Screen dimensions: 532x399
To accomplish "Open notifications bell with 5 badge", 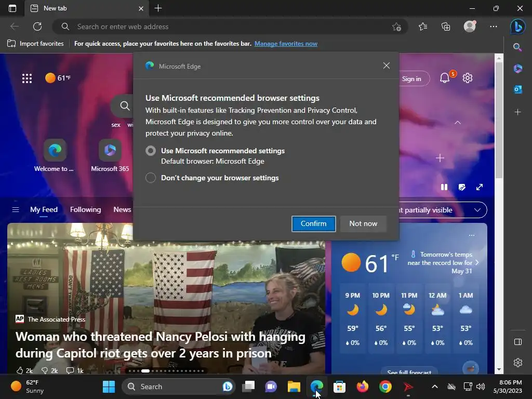I will click(445, 78).
